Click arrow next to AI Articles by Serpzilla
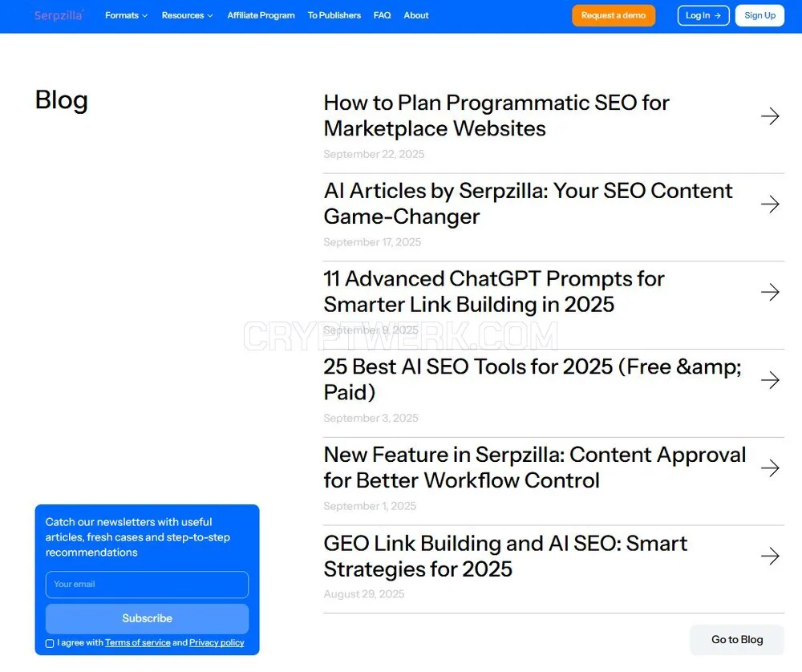 tap(770, 204)
